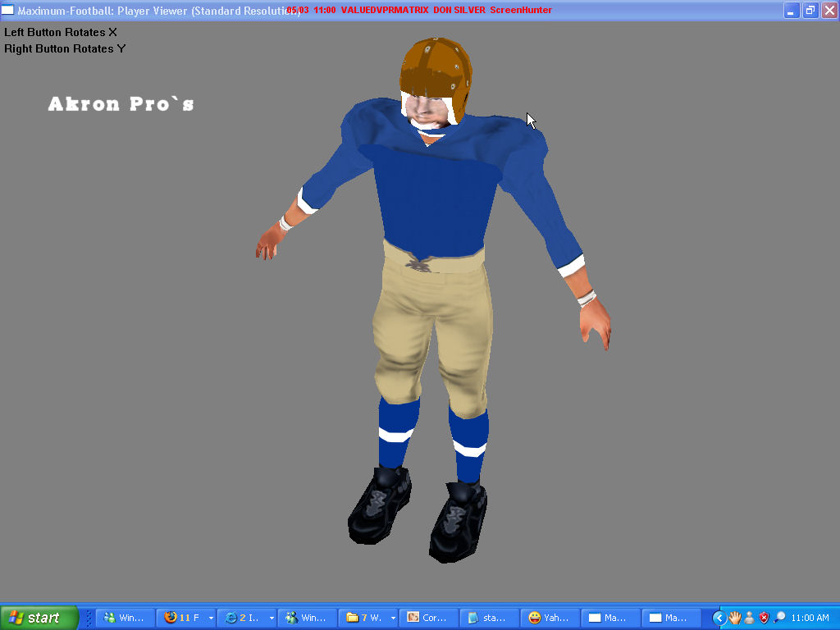Restore down the Player Viewer window
The width and height of the screenshot is (840, 630).
[x=810, y=10]
